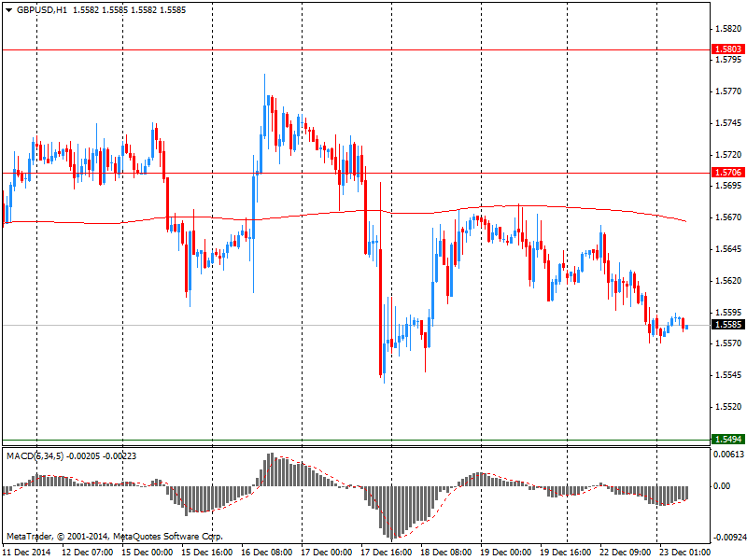Click the 1.5820 price scale label
The image size is (747, 560).
[x=728, y=29]
